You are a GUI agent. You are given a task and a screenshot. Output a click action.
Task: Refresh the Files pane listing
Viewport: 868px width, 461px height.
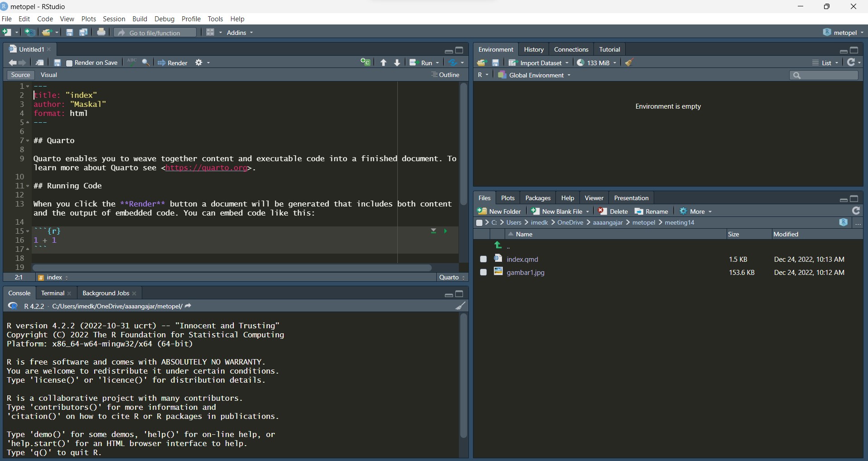pos(856,211)
